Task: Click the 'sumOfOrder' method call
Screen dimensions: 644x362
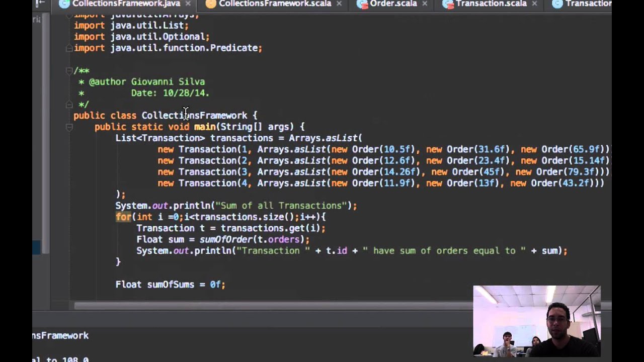Action: point(226,239)
